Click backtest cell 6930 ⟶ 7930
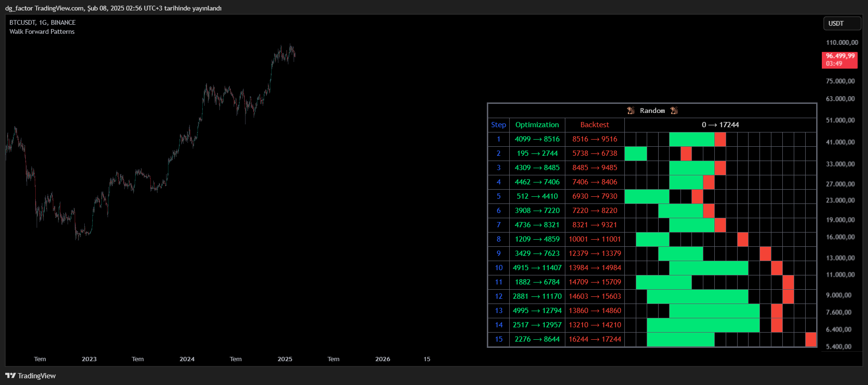The width and height of the screenshot is (868, 385). click(594, 196)
